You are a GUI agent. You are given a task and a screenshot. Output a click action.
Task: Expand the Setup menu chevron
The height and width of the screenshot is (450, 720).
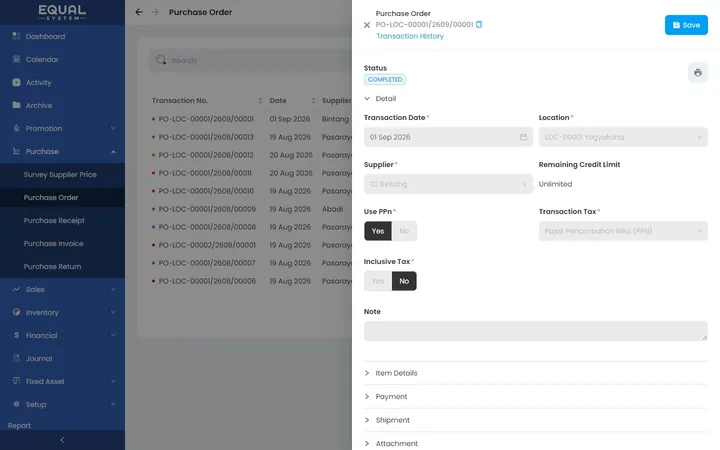(113, 404)
